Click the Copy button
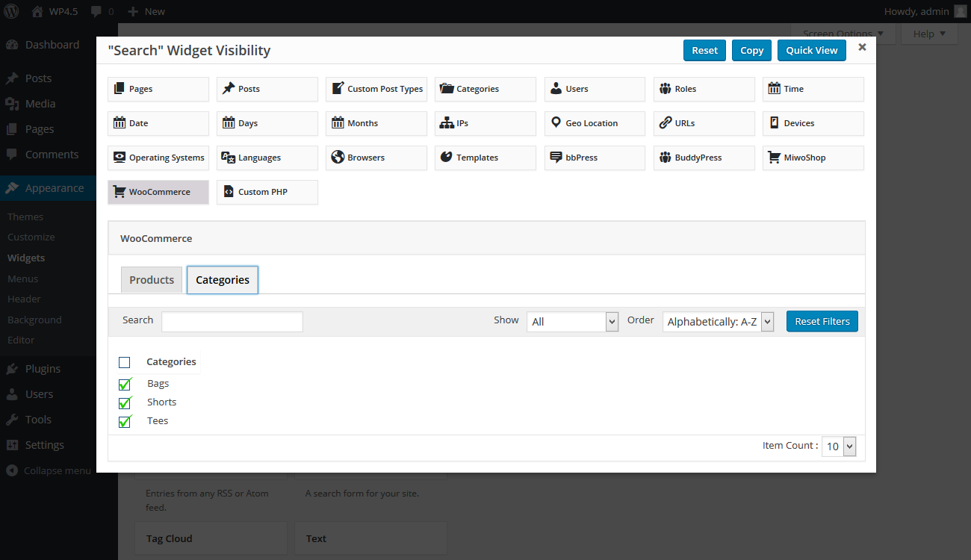The height and width of the screenshot is (560, 971). click(751, 51)
